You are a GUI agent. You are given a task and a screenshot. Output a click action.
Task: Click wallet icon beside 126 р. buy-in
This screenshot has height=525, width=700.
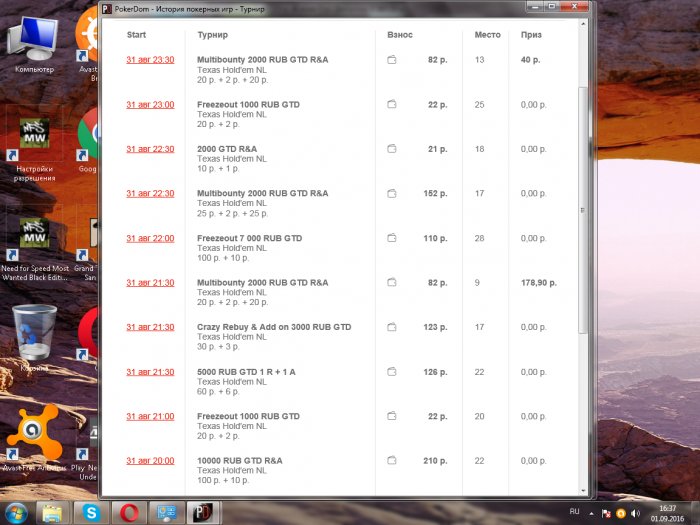pyautogui.click(x=392, y=371)
